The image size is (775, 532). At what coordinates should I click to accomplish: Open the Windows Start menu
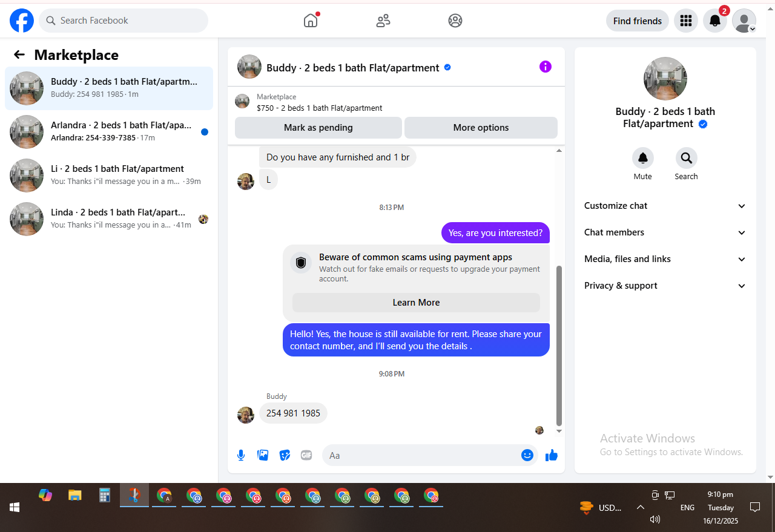15,507
